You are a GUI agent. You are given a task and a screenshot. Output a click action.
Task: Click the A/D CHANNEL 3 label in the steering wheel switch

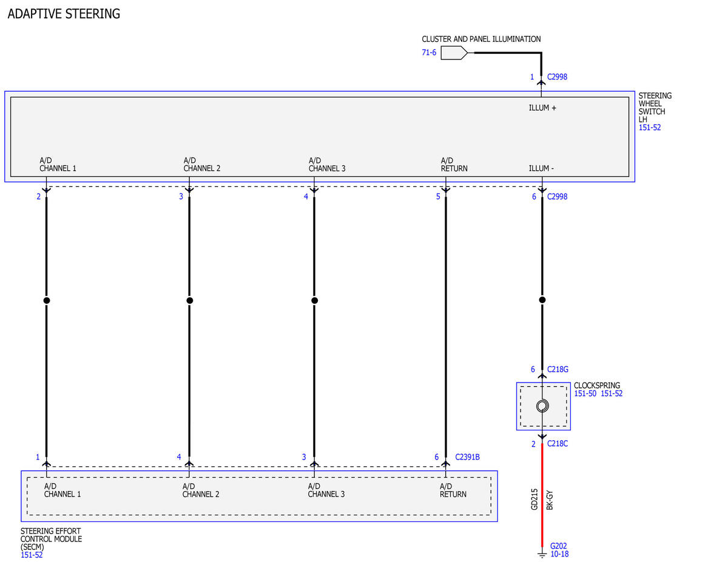[327, 164]
